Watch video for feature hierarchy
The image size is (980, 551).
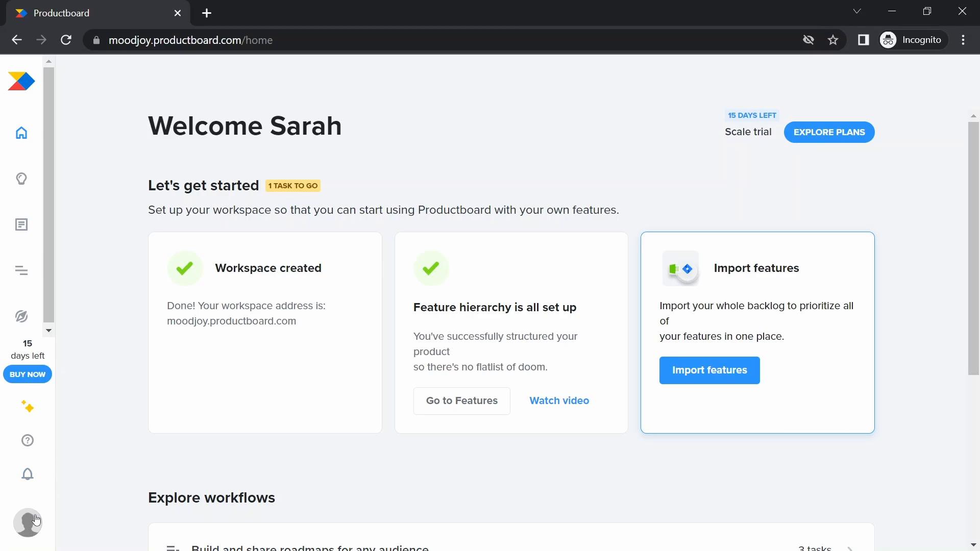pyautogui.click(x=559, y=400)
